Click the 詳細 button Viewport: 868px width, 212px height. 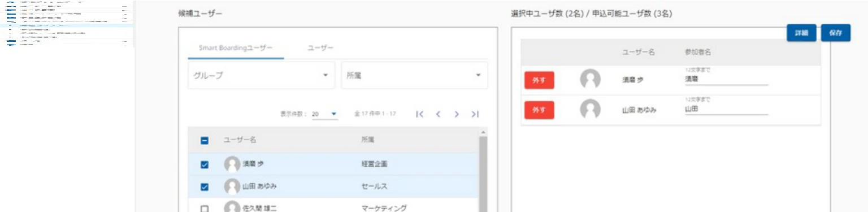[801, 33]
